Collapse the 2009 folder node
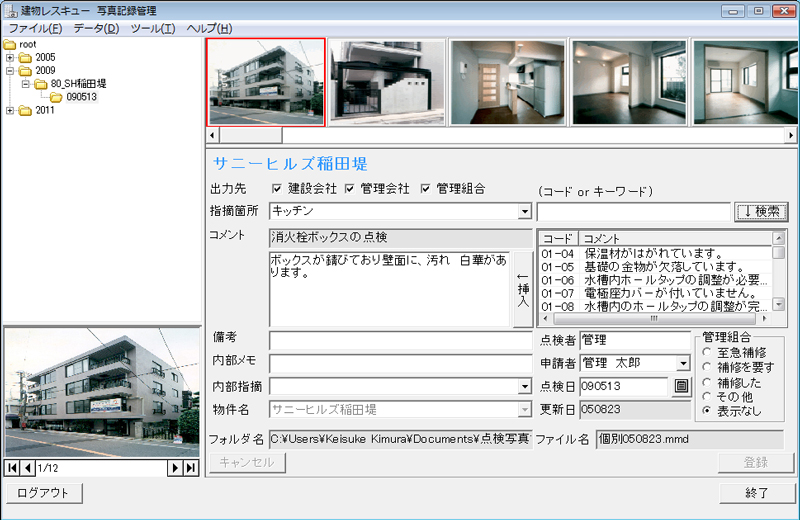Screen dimensions: 800x520 [10, 71]
